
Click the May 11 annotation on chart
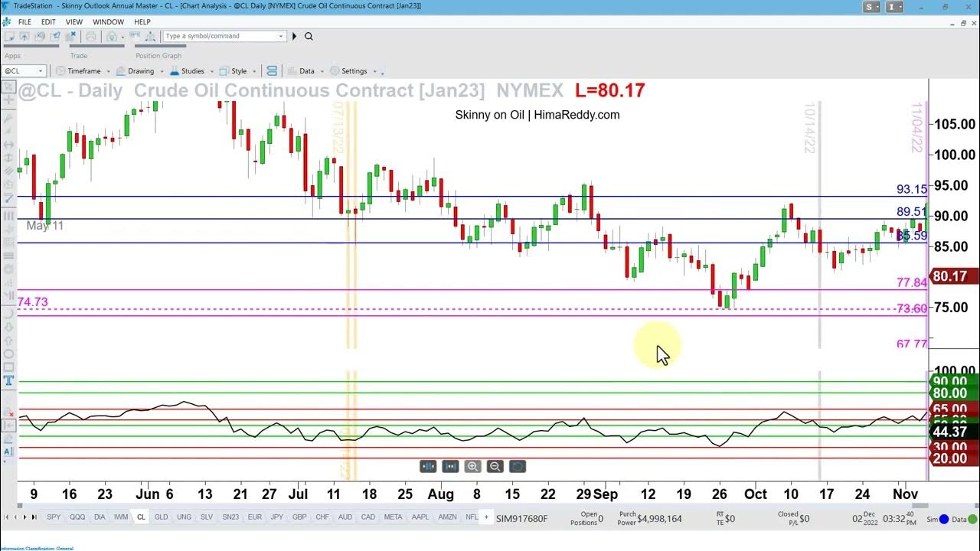point(45,226)
